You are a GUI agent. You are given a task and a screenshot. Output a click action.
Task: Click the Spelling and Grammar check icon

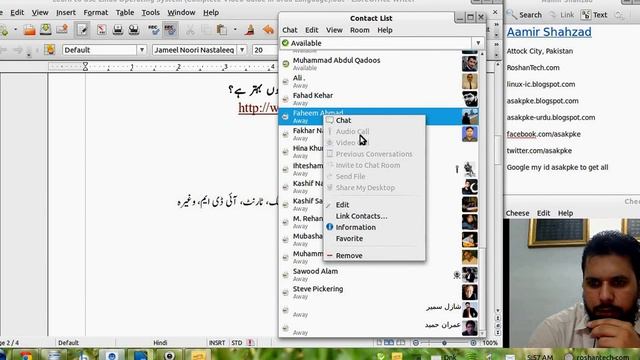[153, 29]
